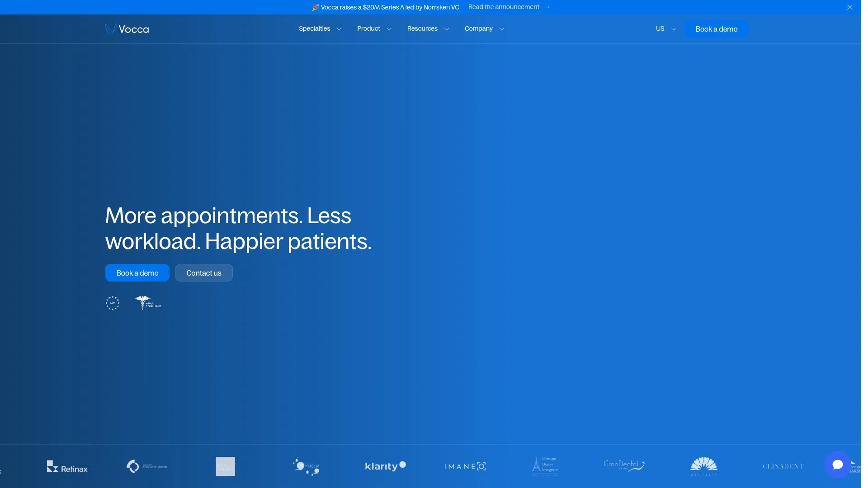This screenshot has width=868, height=488.
Task: Expand the Company menu chevron
Action: tap(502, 29)
